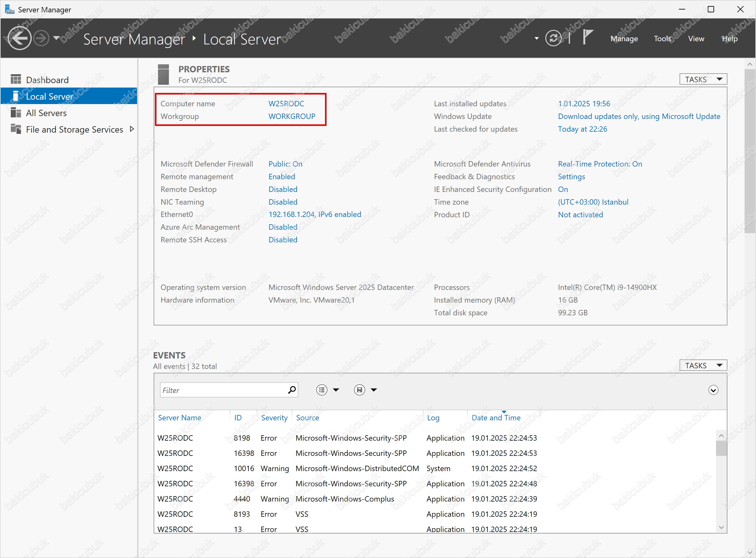Viewport: 756px width, 558px height.
Task: Click Remote SSH Access Disabled link
Action: tap(283, 240)
